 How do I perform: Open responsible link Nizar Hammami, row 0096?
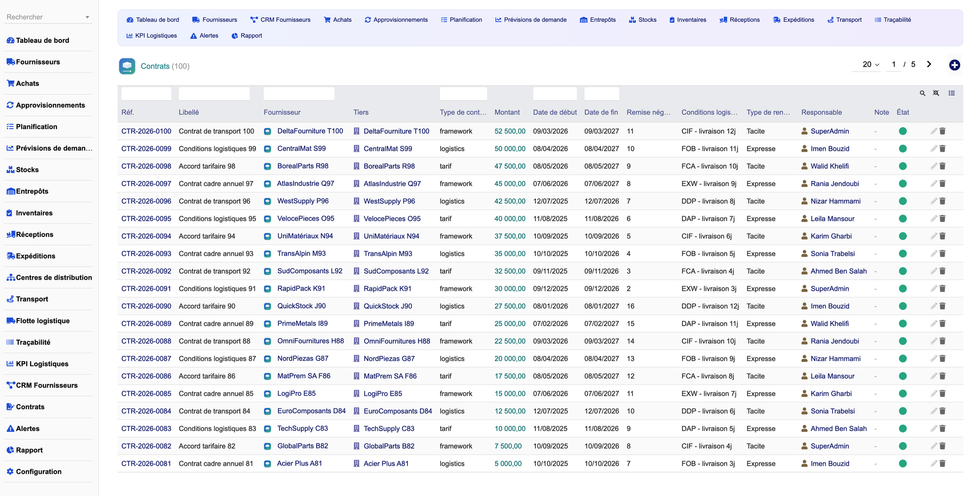[x=835, y=201]
